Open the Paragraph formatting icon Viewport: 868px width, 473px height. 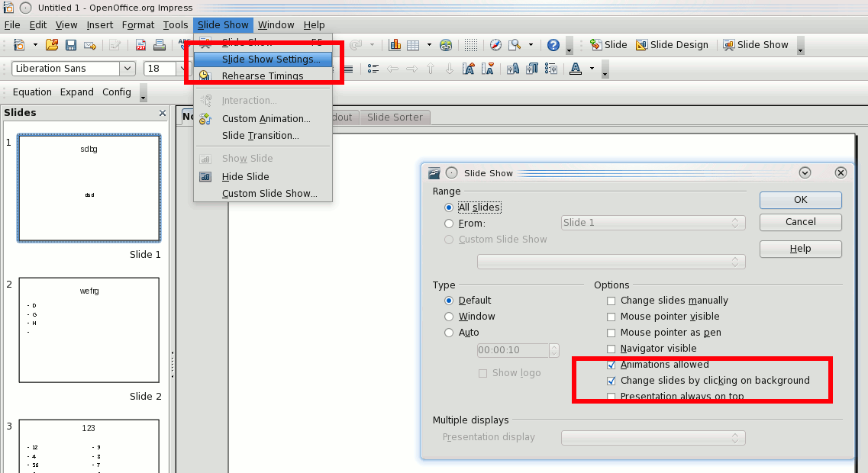(532, 69)
